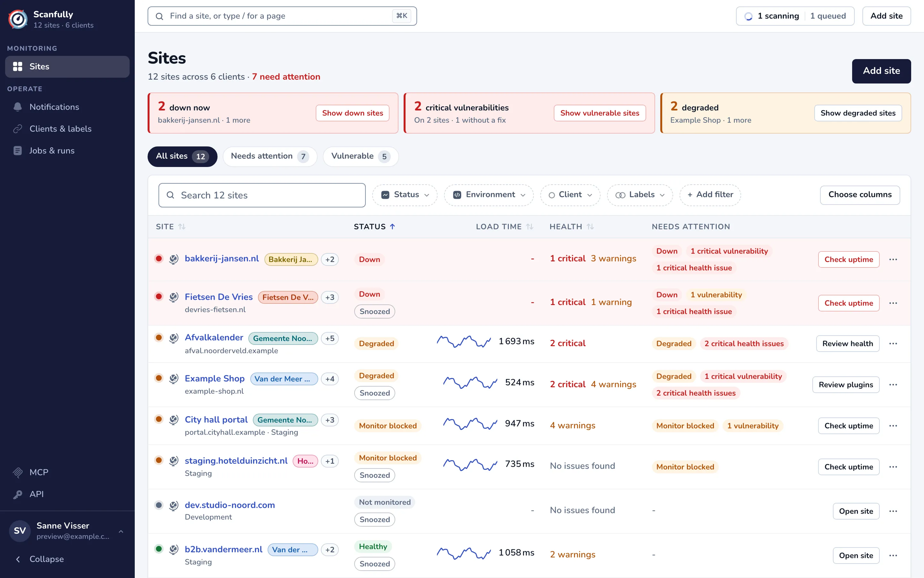Sort table by Health column
This screenshot has width=924, height=578.
[572, 227]
